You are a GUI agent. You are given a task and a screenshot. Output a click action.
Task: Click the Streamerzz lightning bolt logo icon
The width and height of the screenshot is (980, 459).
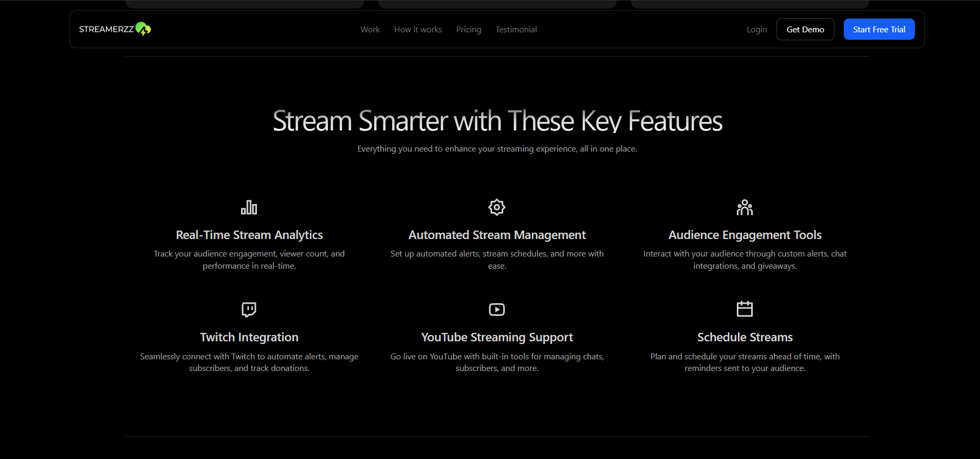pyautogui.click(x=143, y=29)
